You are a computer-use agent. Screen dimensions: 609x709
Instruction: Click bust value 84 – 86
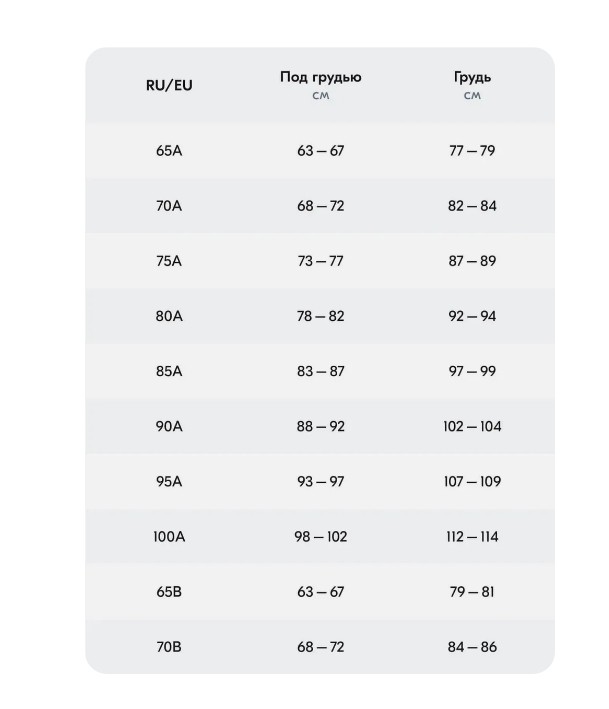472,647
